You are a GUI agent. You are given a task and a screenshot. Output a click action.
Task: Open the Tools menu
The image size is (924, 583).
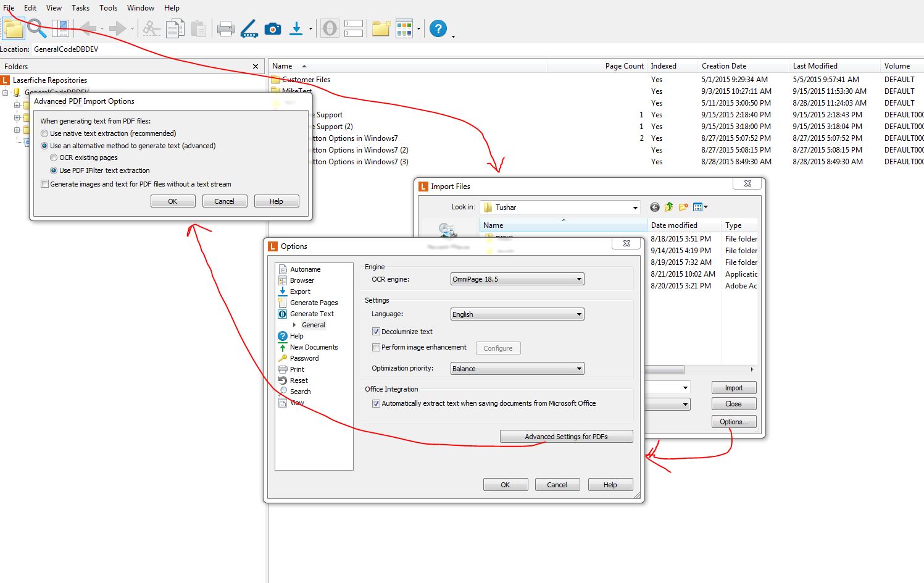pyautogui.click(x=108, y=8)
